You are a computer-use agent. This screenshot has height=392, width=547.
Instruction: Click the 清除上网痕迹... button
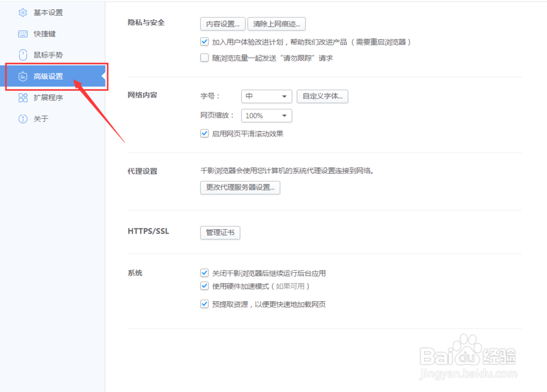pyautogui.click(x=277, y=24)
